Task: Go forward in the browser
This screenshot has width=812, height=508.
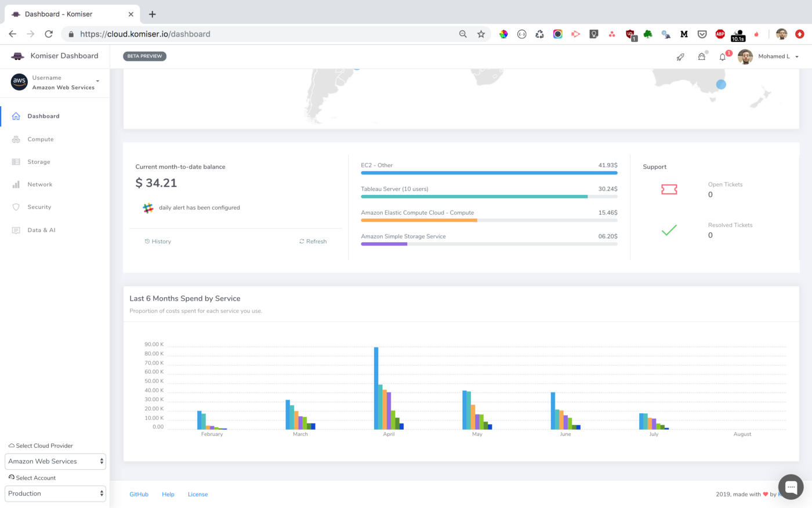Action: pos(31,34)
